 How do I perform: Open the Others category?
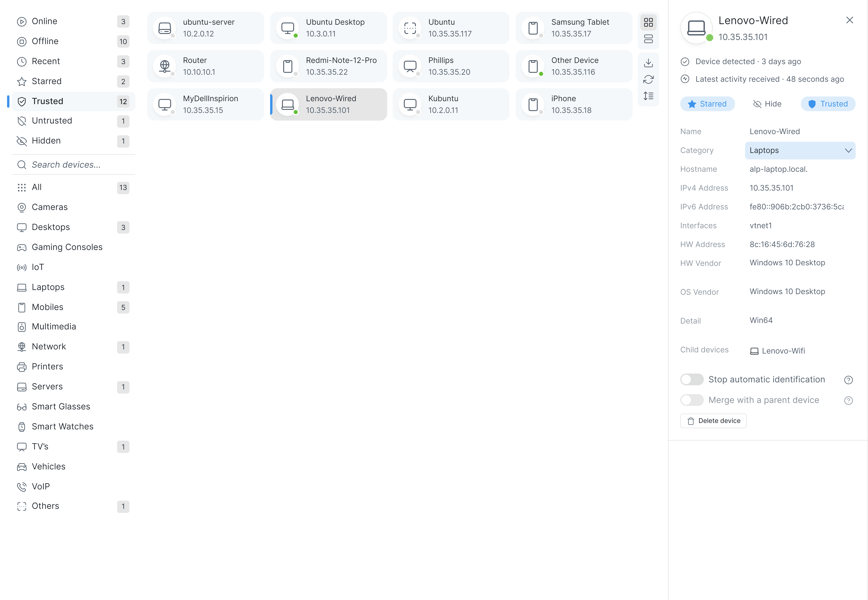(x=73, y=506)
